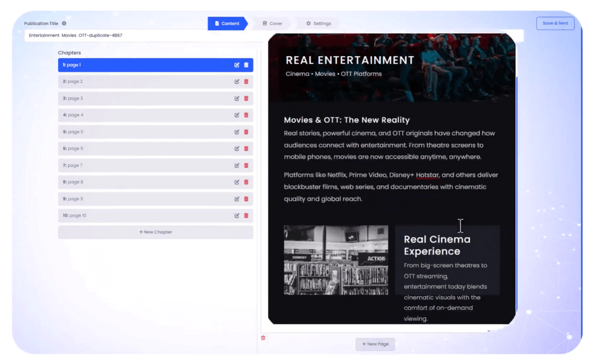Add a New Chapter
Image resolution: width=593 pixels, height=364 pixels.
[156, 232]
